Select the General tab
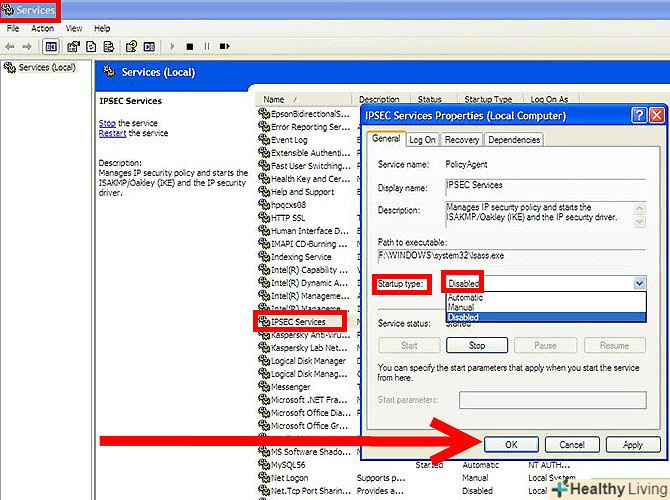 [386, 138]
